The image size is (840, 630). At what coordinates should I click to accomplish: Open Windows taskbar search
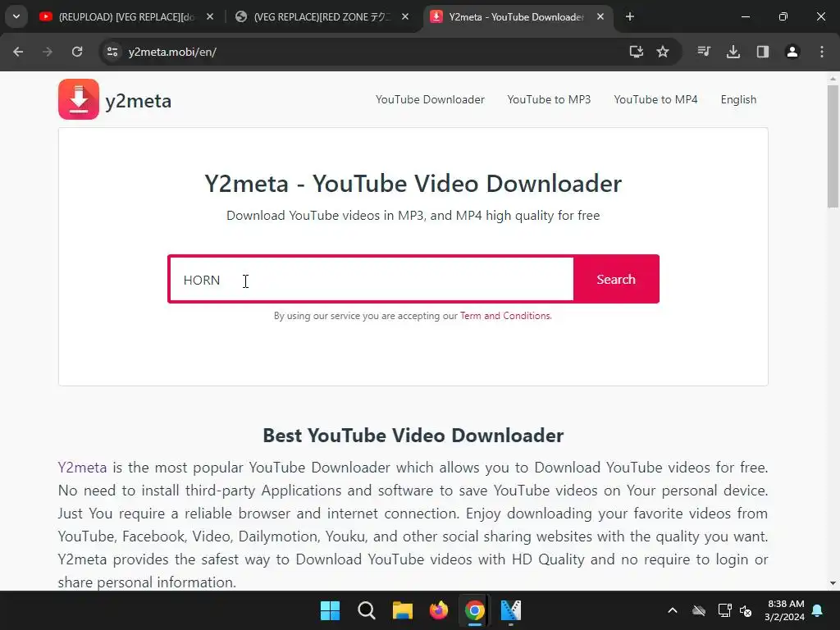[367, 610]
